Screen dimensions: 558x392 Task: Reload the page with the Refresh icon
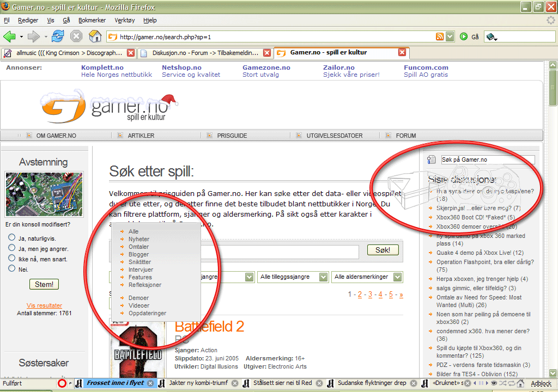click(x=58, y=36)
